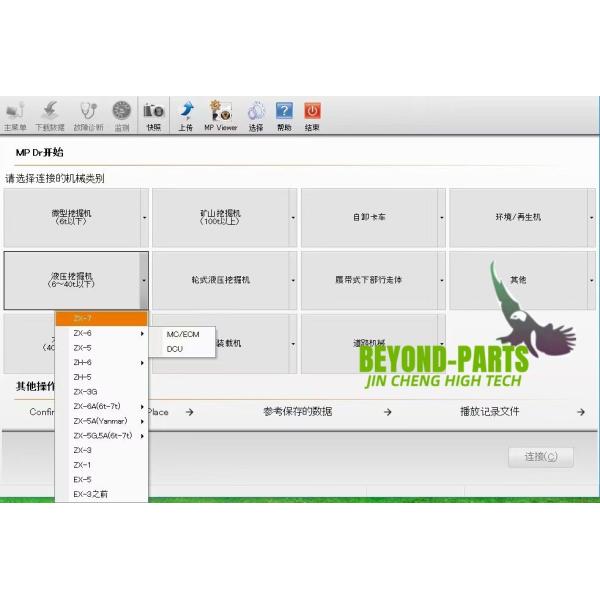This screenshot has height=600, width=600.
Task: Click the 下载数据 download toolbar icon
Action: (x=50, y=116)
